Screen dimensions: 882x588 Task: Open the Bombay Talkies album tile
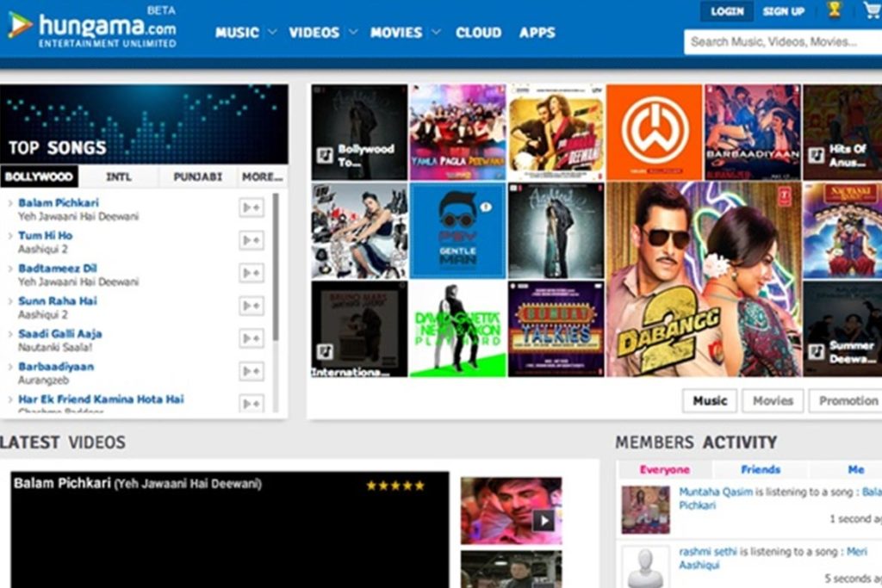click(x=556, y=328)
